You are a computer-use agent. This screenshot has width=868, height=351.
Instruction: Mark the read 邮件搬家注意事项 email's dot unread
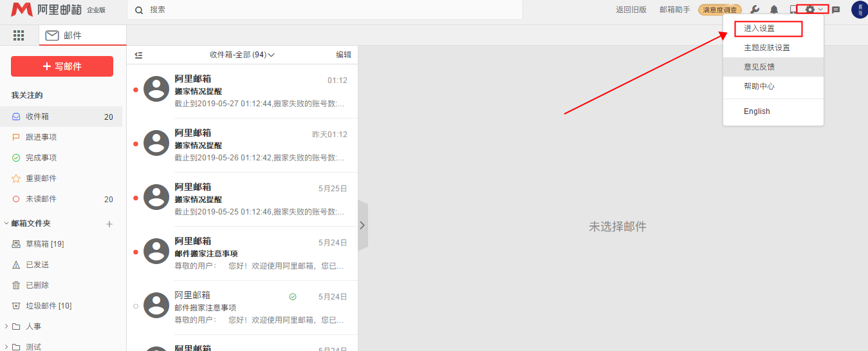tap(136, 307)
